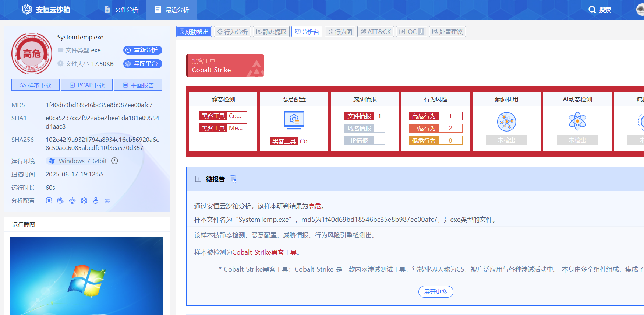The image size is (644, 315).
Task: Click the 重新分析 button
Action: 143,50
